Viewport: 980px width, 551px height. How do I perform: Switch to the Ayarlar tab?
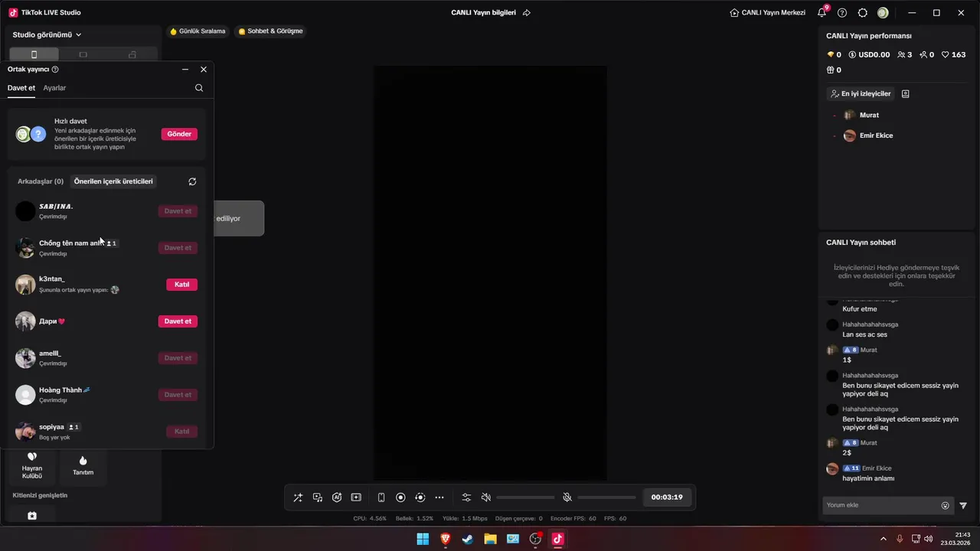[54, 88]
